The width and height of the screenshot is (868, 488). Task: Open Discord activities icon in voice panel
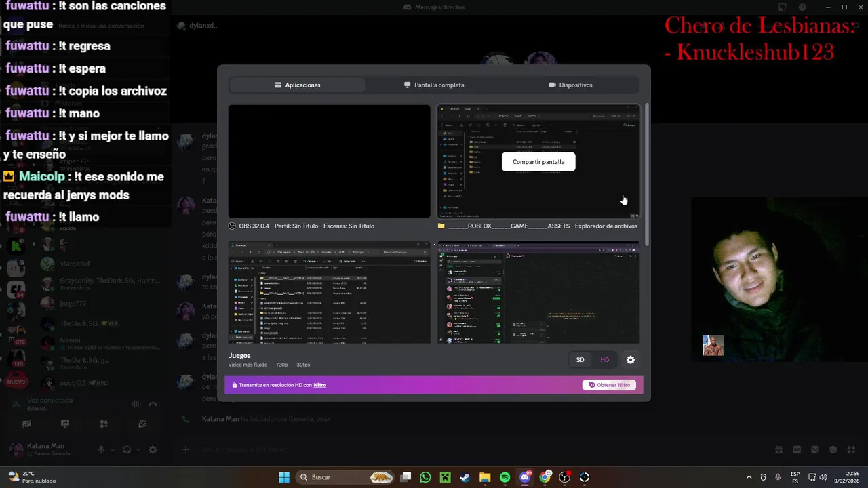coord(104,424)
